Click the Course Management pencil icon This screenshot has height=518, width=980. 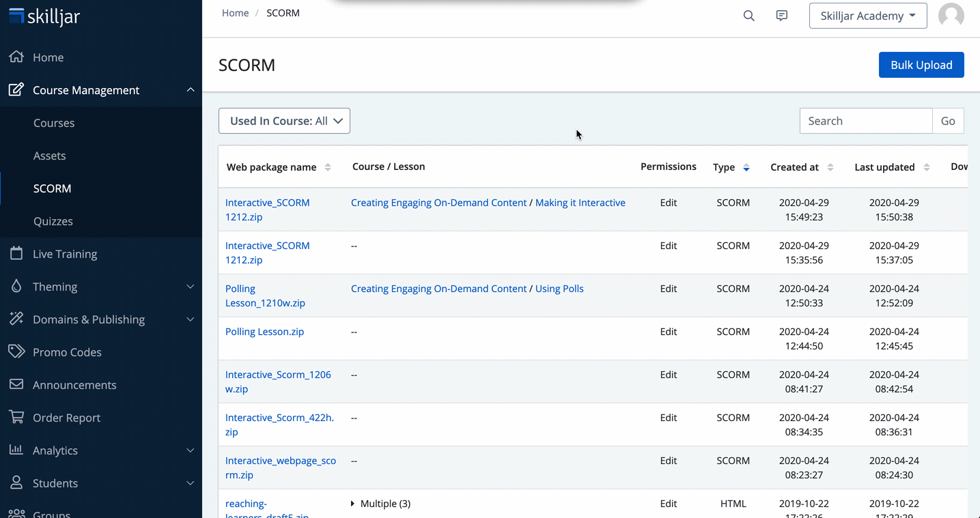16,89
